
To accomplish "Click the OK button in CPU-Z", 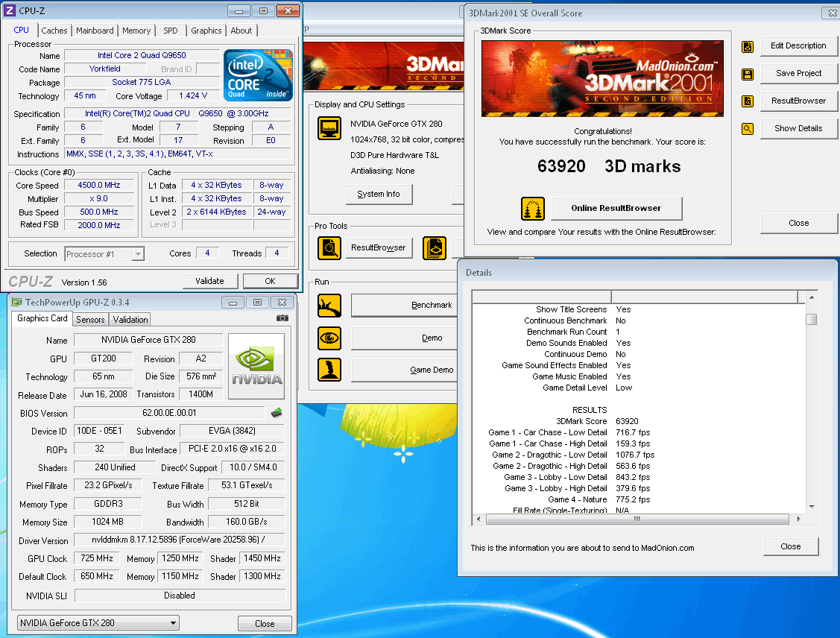I will pos(270,281).
